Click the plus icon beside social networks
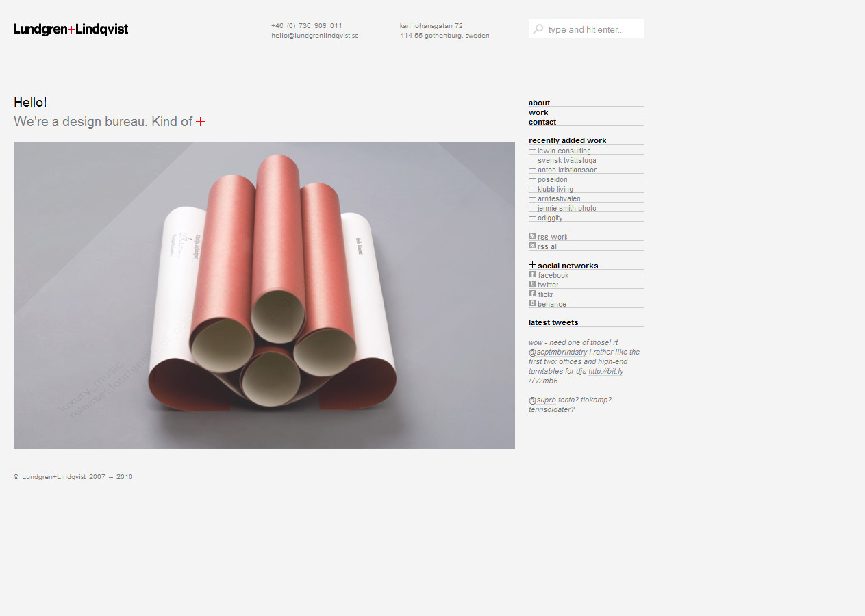The width and height of the screenshot is (865, 616). (532, 265)
